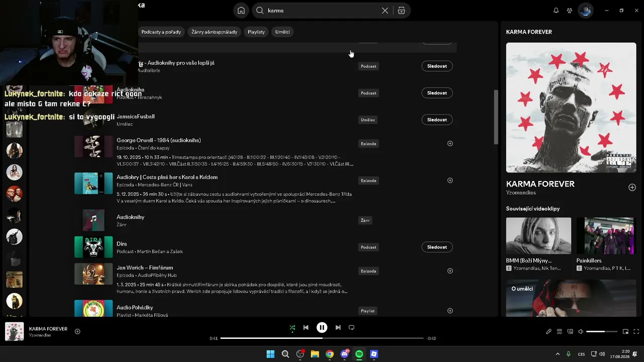Follow the artist JamaicaFusball

(x=437, y=120)
